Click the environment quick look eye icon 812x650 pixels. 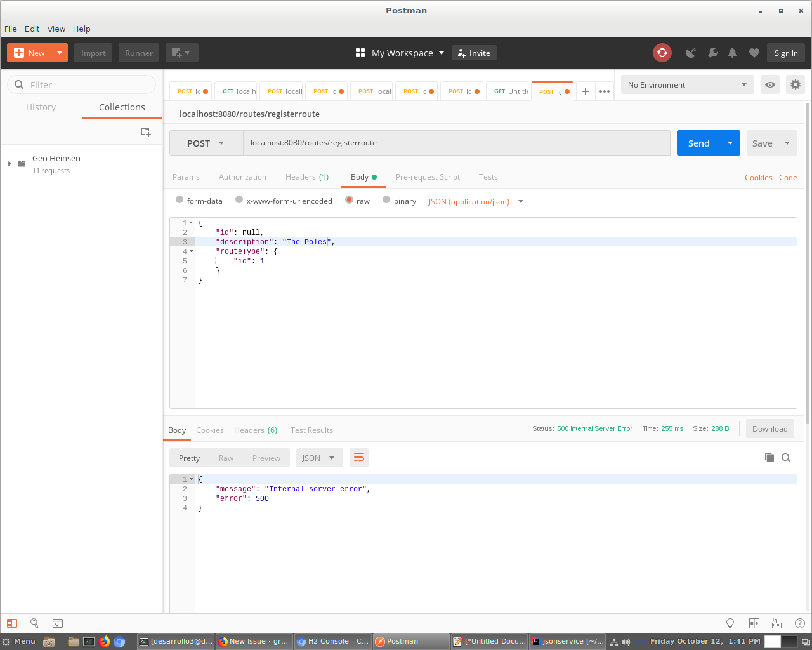(x=770, y=84)
